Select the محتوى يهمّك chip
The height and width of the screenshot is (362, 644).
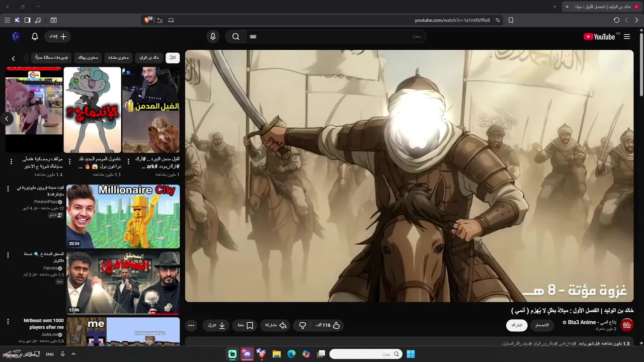click(88, 58)
